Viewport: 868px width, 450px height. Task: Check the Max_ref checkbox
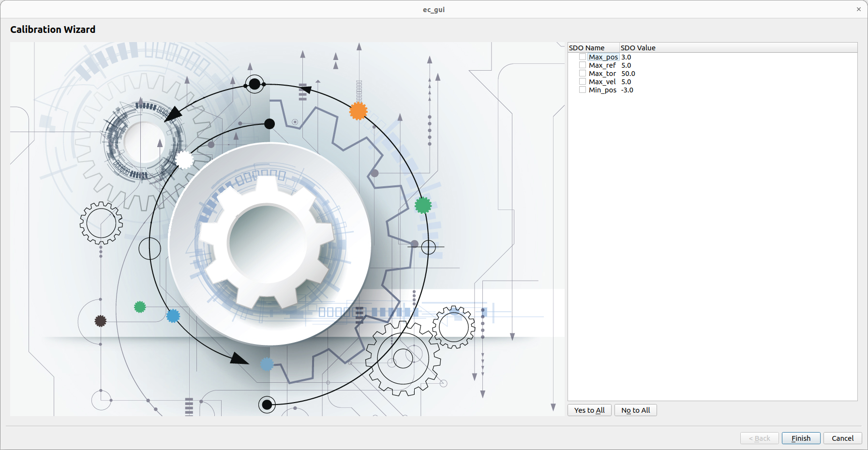click(583, 65)
